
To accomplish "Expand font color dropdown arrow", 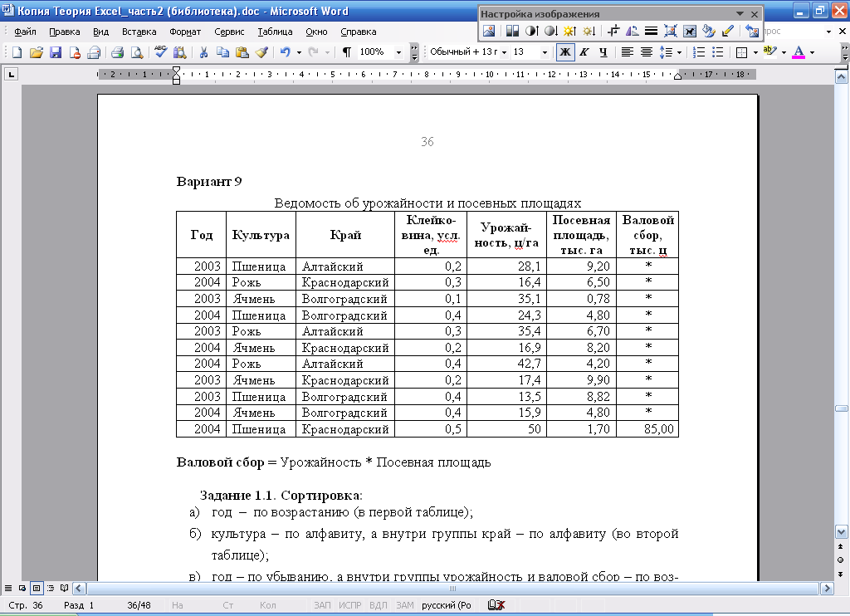I will (x=812, y=52).
